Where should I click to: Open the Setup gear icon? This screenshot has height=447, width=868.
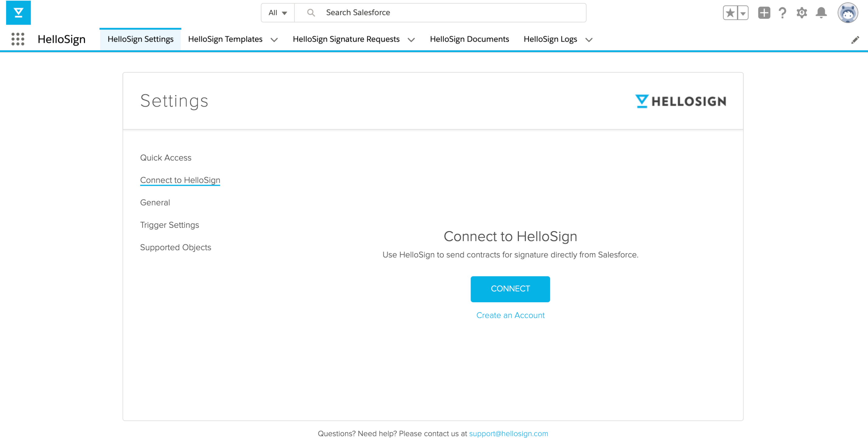(802, 13)
